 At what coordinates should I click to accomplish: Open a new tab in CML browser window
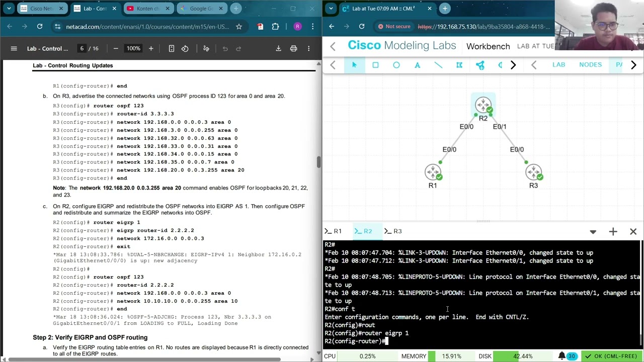(445, 9)
